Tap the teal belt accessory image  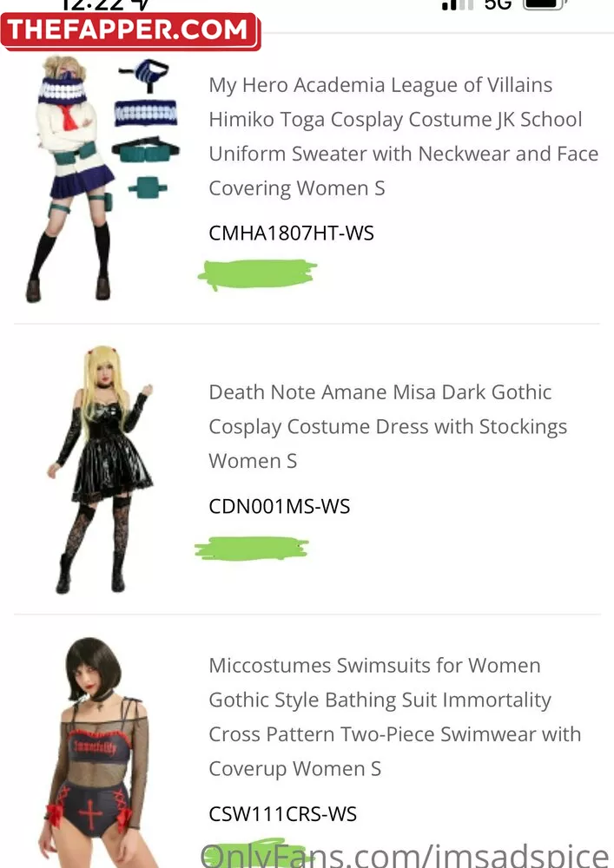click(145, 149)
